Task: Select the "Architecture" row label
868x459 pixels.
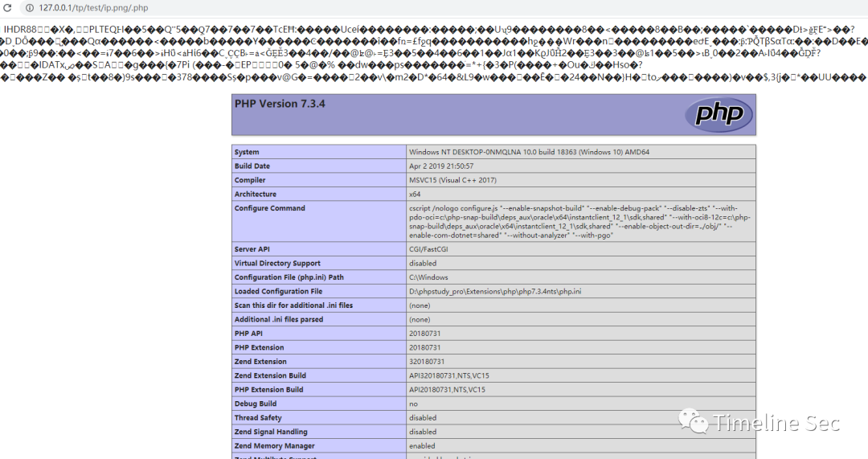Action: coord(256,194)
